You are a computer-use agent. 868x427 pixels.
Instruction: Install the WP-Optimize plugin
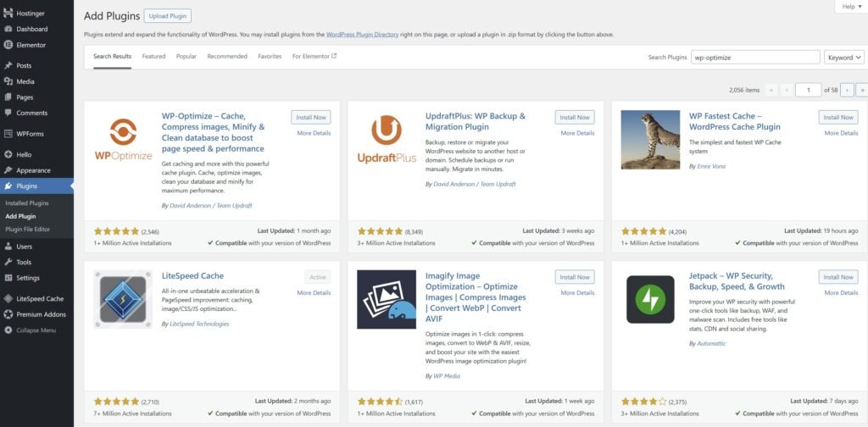click(311, 117)
